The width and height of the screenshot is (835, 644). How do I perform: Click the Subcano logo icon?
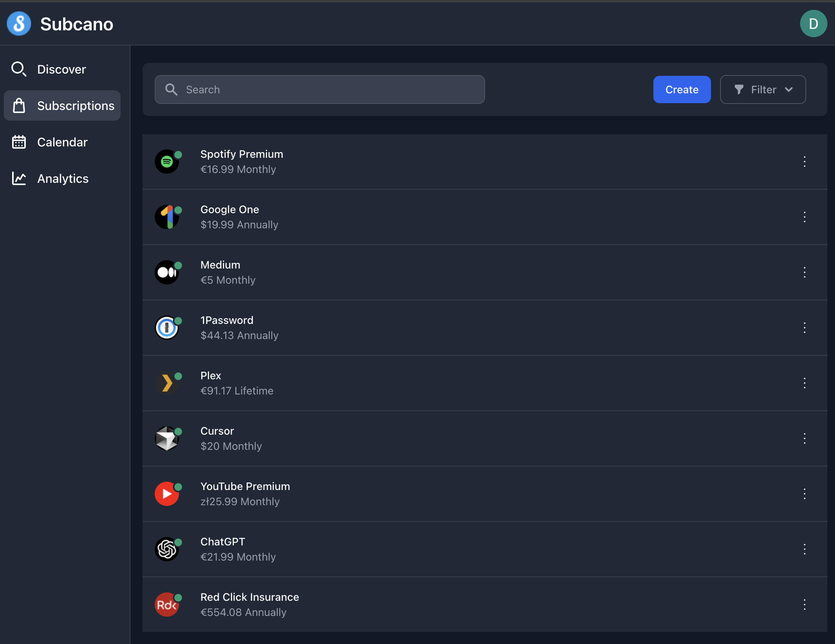tap(18, 24)
